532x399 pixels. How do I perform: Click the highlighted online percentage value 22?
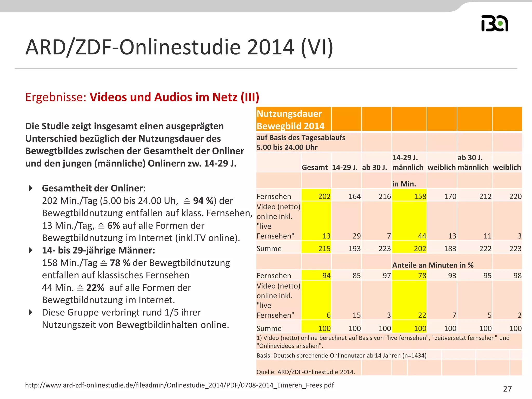(x=422, y=315)
